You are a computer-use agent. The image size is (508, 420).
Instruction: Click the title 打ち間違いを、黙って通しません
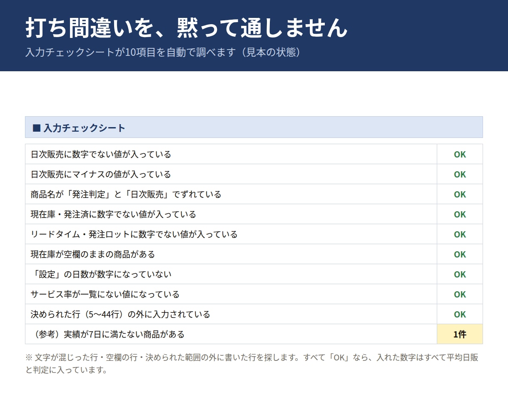[186, 28]
